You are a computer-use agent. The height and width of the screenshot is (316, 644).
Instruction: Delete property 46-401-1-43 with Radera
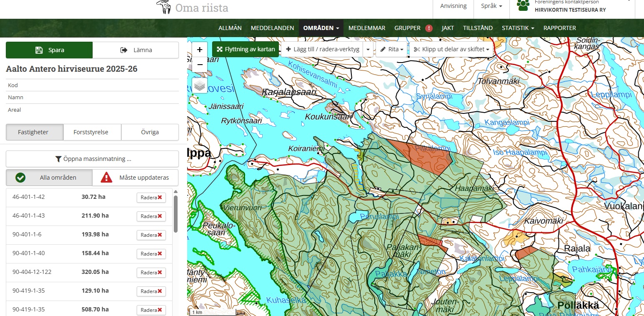[x=151, y=216]
